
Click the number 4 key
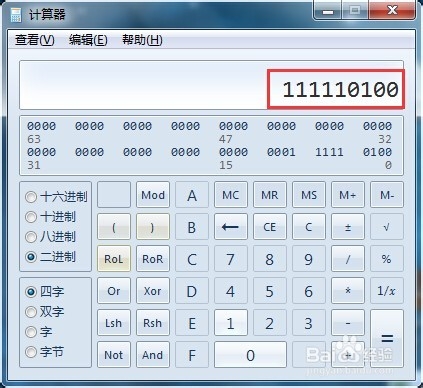point(231,291)
